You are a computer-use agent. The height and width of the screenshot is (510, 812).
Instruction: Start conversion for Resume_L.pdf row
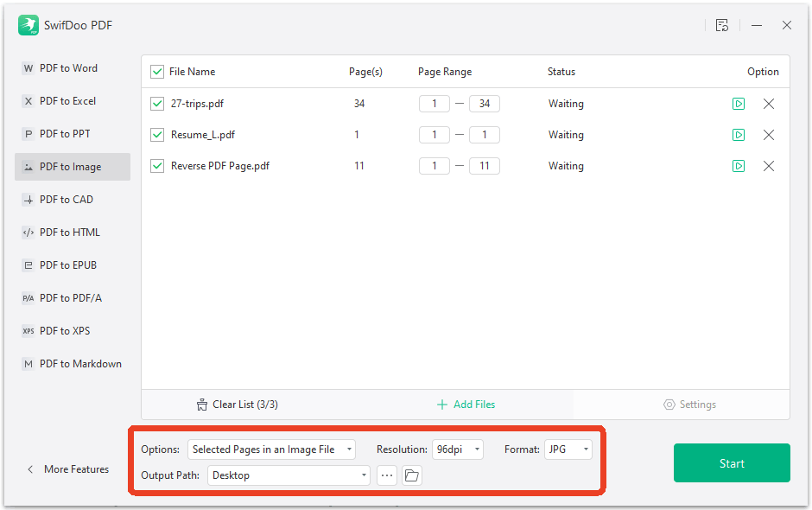739,135
